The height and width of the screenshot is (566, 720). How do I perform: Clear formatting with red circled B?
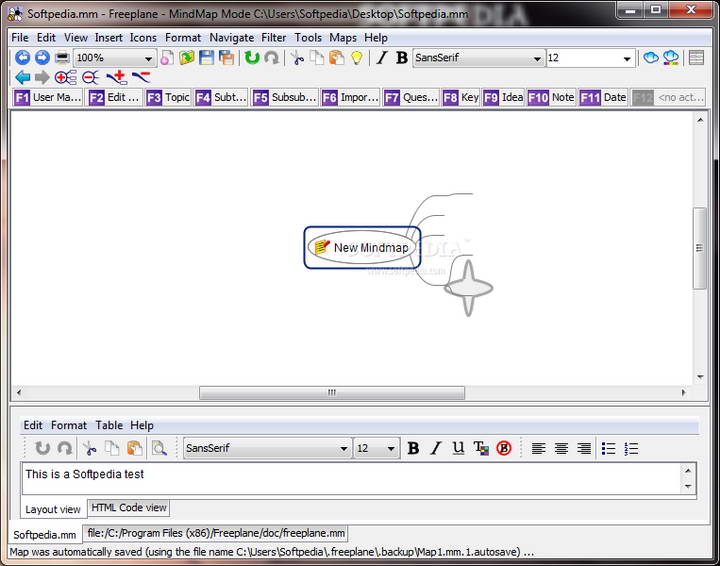[504, 448]
